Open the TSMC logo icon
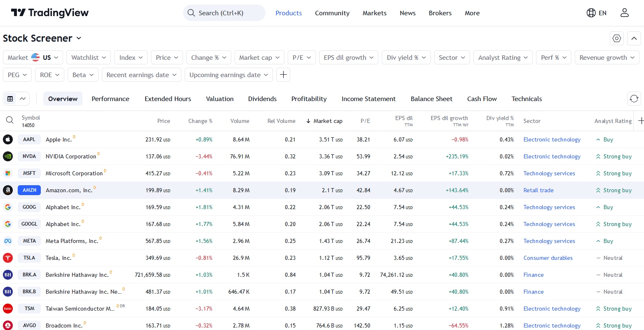Viewport: 644px width, 330px height. [x=8, y=309]
